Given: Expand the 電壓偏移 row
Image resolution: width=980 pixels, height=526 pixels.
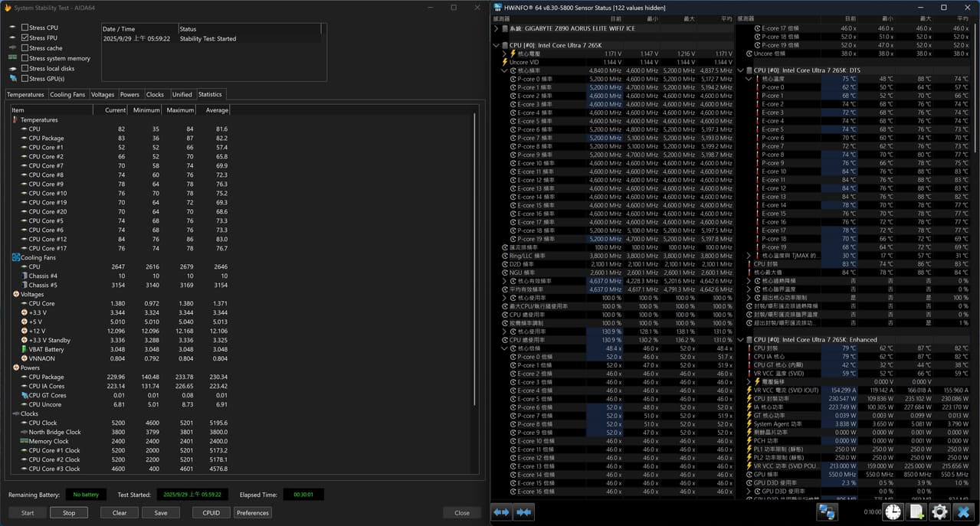Looking at the screenshot, I should point(749,382).
